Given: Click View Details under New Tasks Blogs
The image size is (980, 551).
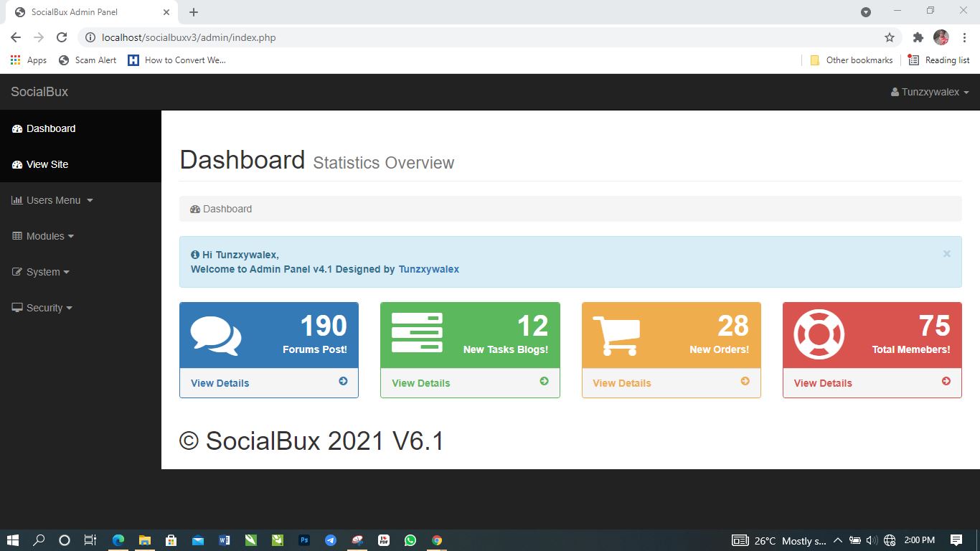Looking at the screenshot, I should click(420, 383).
